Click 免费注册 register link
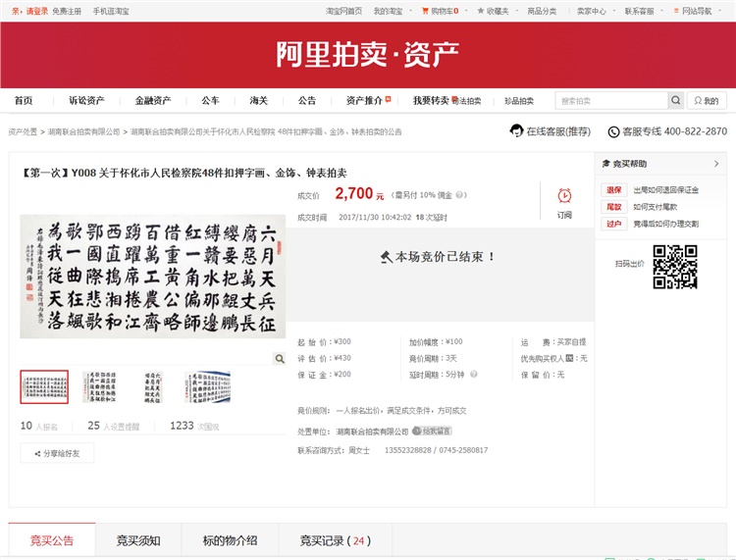Screen dimensions: 736x560 click(67, 11)
